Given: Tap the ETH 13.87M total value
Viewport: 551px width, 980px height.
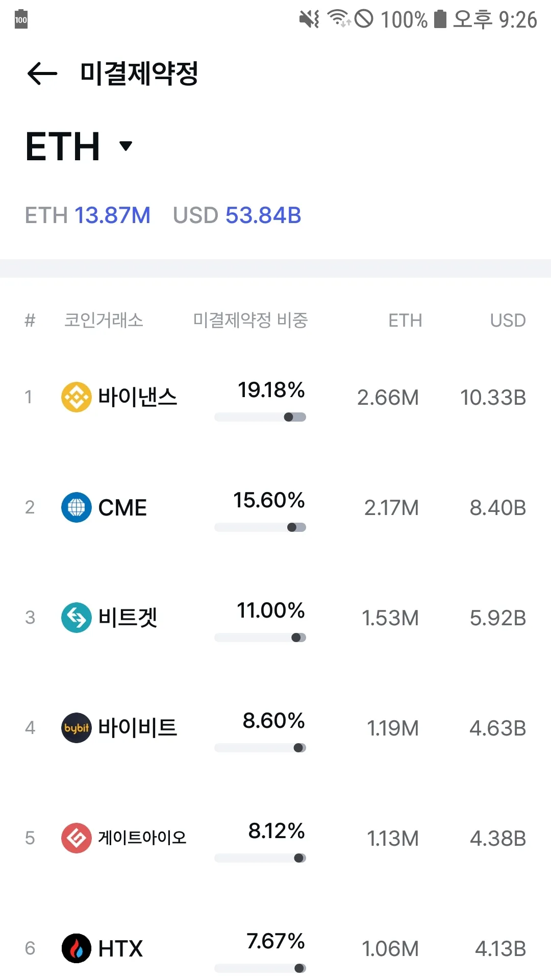Looking at the screenshot, I should pyautogui.click(x=88, y=215).
